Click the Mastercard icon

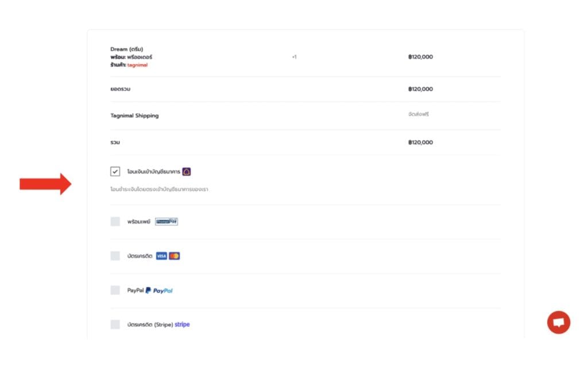coord(175,256)
